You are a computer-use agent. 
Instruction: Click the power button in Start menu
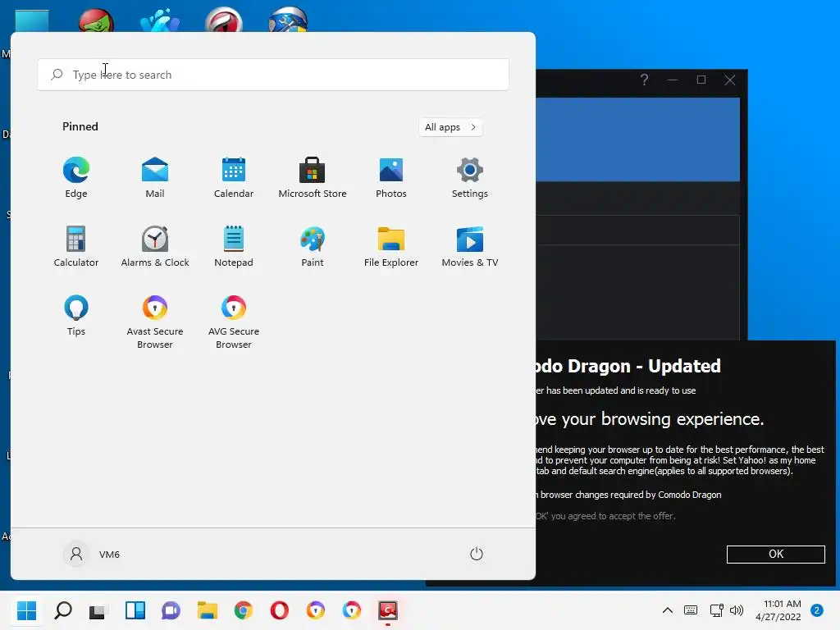[477, 554]
